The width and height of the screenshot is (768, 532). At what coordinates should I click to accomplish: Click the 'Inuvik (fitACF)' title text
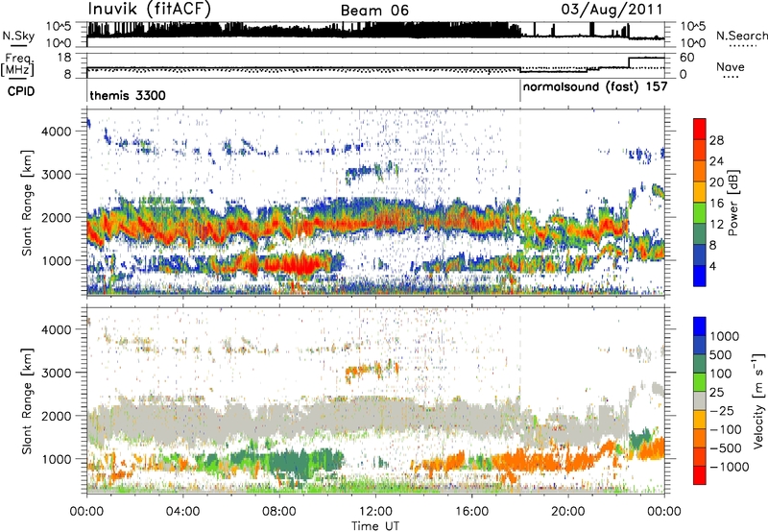point(150,10)
